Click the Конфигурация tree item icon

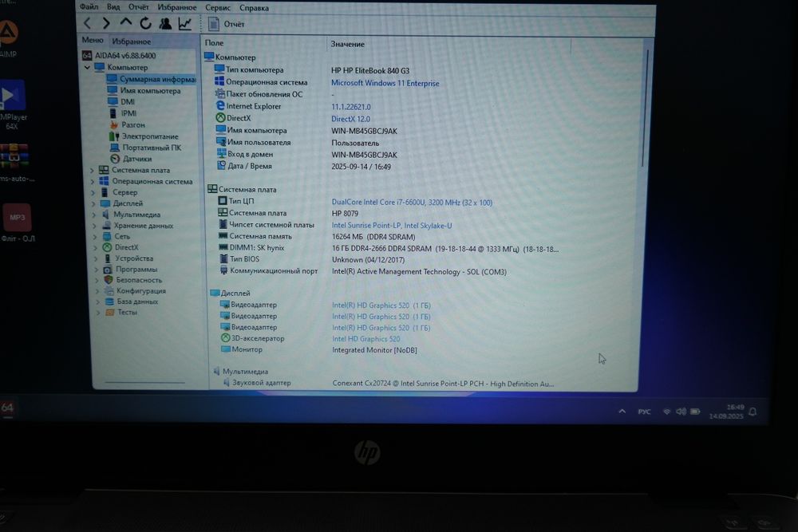(109, 291)
